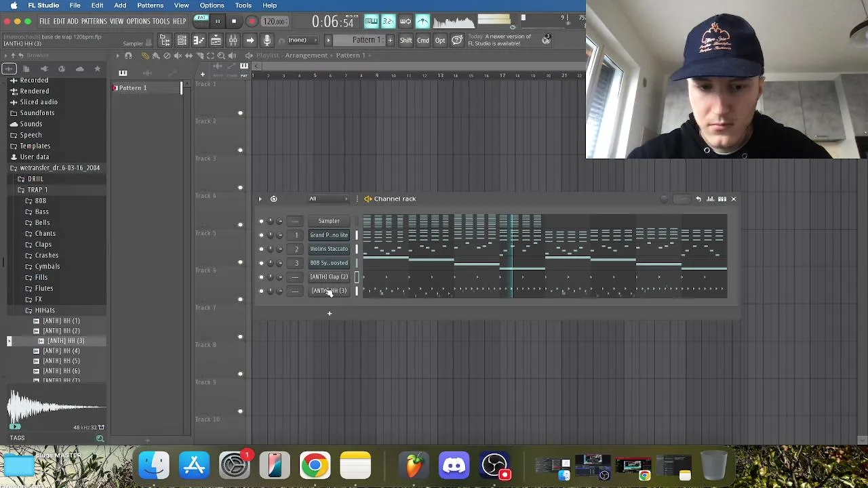
Task: Select the Delete tool in playlist
Action: (167, 56)
